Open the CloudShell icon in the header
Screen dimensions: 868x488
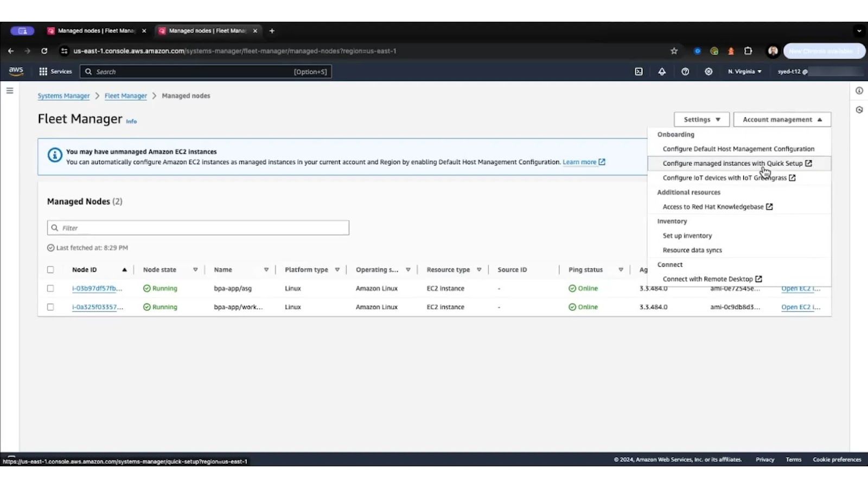(639, 72)
